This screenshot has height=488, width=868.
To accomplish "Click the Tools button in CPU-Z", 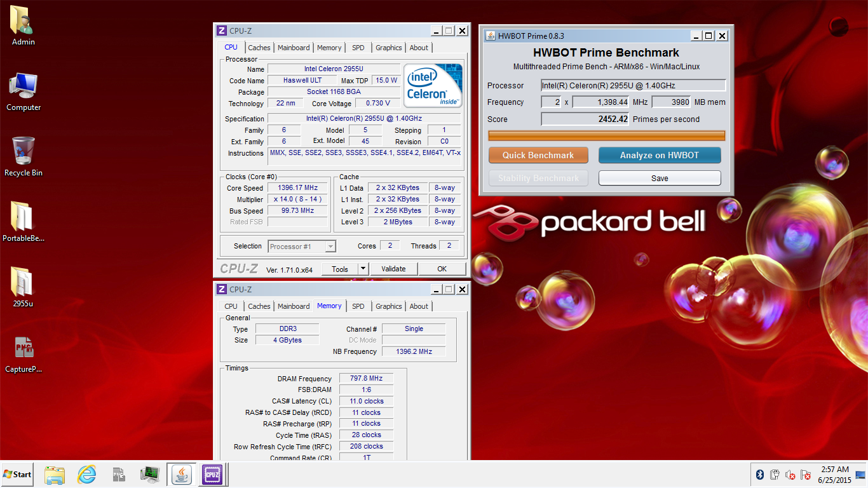I will [x=340, y=269].
